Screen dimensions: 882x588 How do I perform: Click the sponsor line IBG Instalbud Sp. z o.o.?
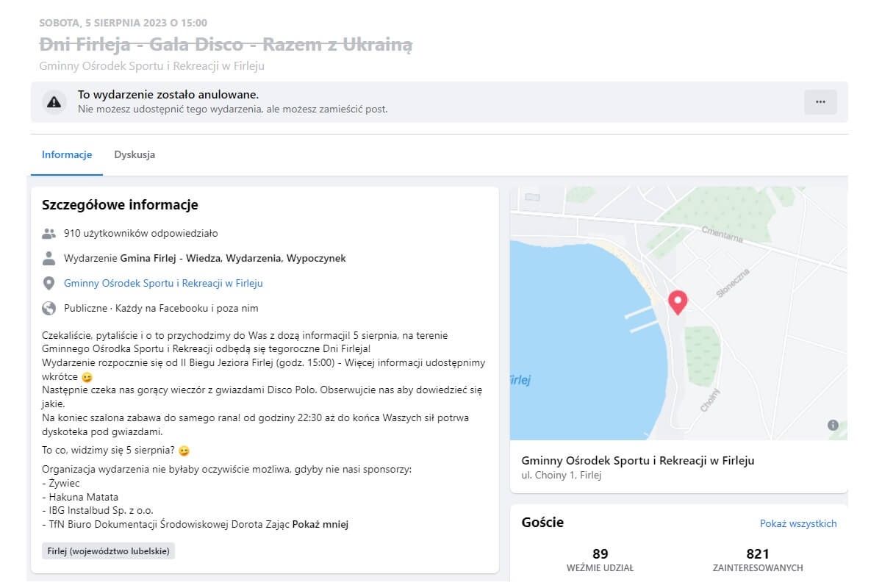(x=98, y=511)
